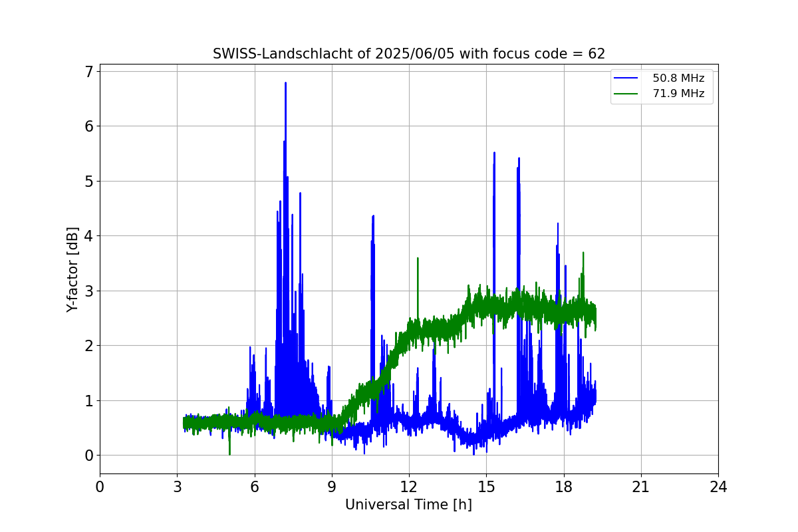798x532 pixels.
Task: Click x-axis tick label 24
Action: (718, 486)
